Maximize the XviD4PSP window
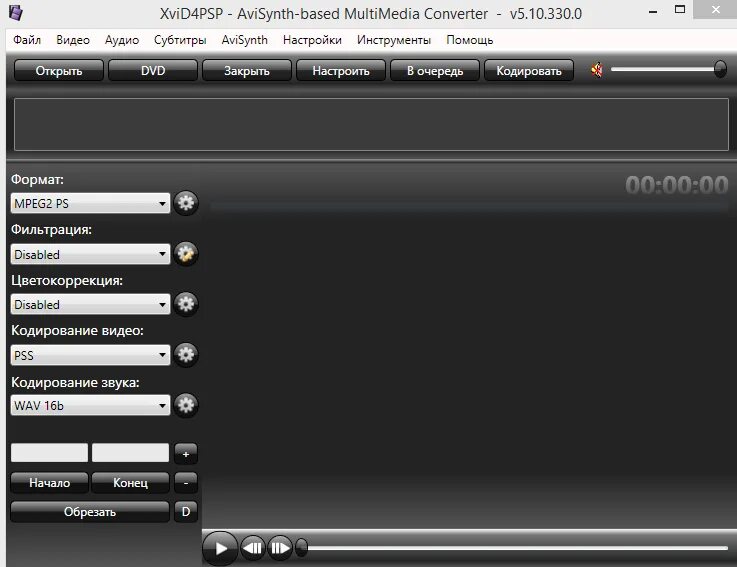Image resolution: width=737 pixels, height=567 pixels. pyautogui.click(x=680, y=9)
